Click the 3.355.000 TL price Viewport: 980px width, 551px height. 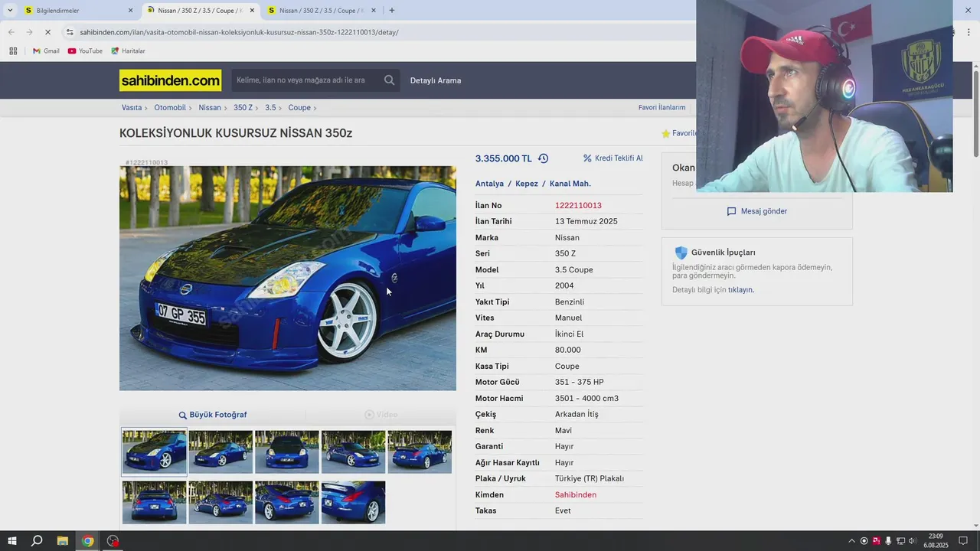504,158
